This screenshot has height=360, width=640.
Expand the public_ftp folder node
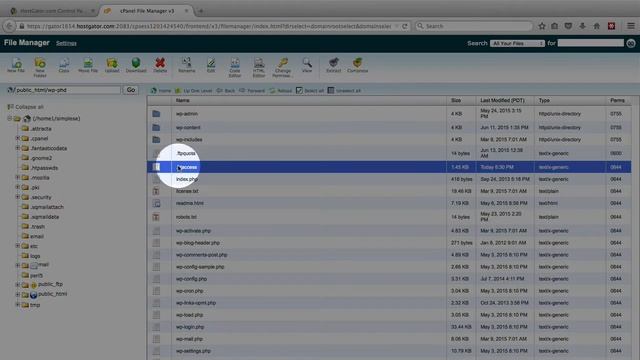[x=18, y=284]
